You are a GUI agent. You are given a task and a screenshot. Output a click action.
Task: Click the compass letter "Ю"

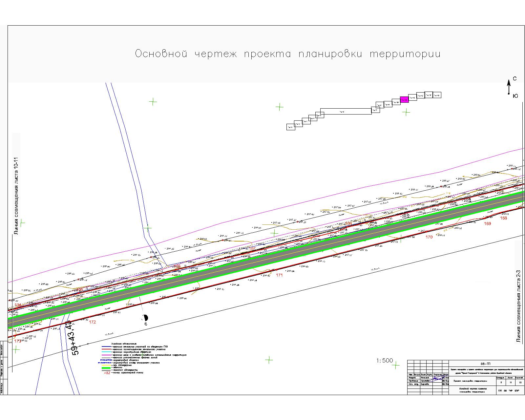point(515,96)
